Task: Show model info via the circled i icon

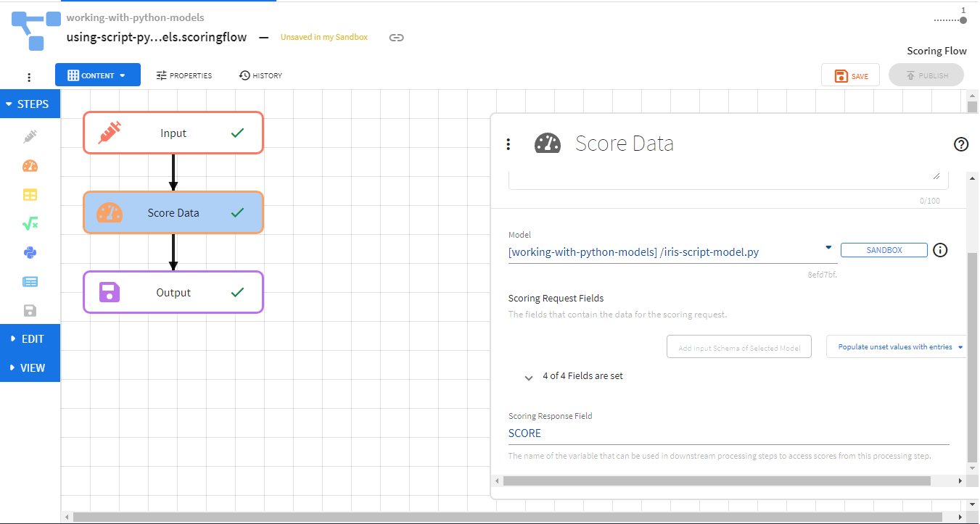Action: click(x=940, y=250)
